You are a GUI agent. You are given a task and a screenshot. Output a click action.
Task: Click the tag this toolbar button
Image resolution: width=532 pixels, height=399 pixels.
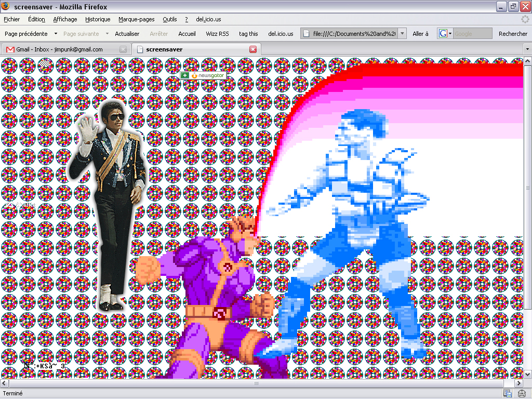(x=248, y=34)
